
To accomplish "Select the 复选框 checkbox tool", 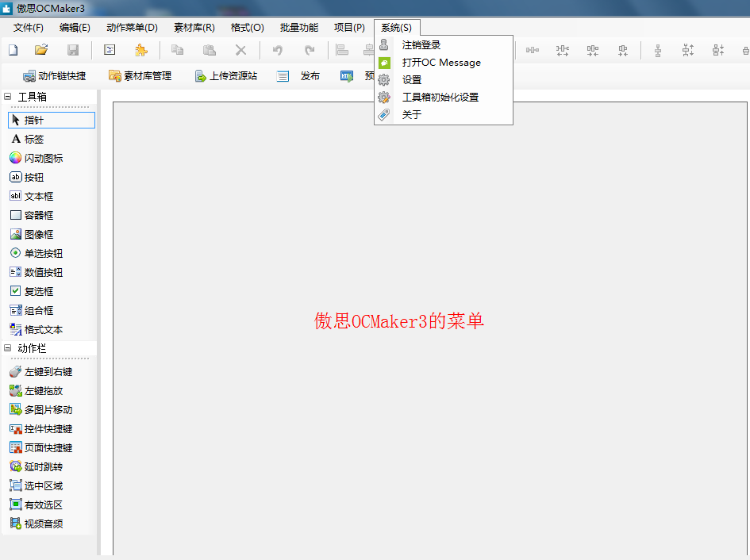I will (32, 291).
